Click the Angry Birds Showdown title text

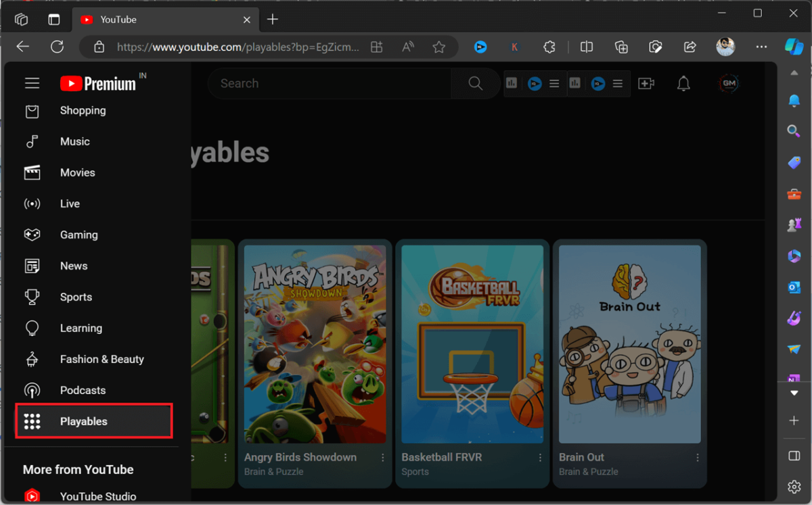300,458
